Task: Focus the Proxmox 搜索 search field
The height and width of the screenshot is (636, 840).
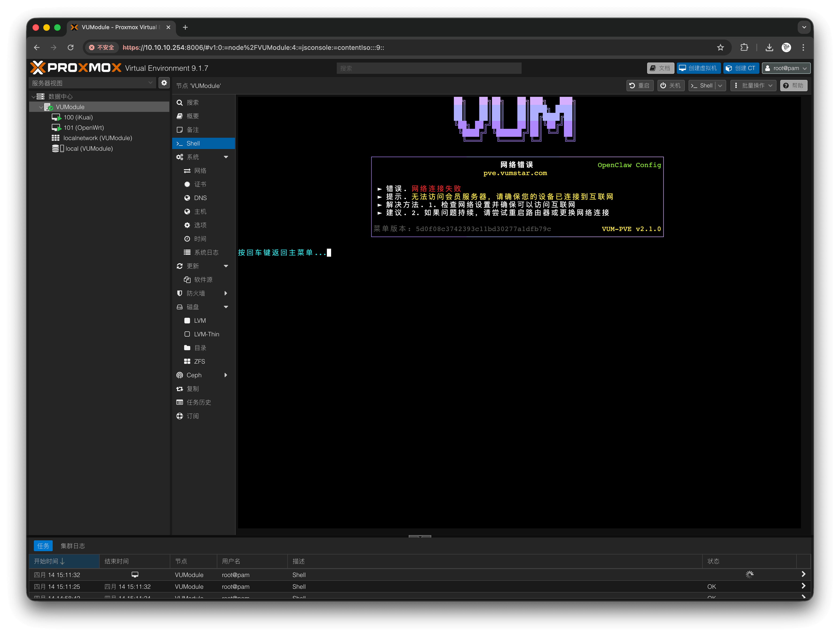Action: 429,68
